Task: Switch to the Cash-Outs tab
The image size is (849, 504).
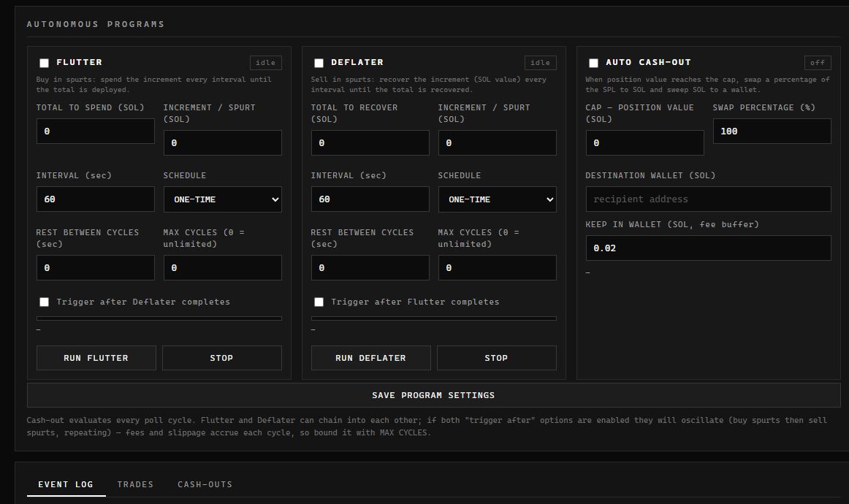Action: [x=205, y=484]
